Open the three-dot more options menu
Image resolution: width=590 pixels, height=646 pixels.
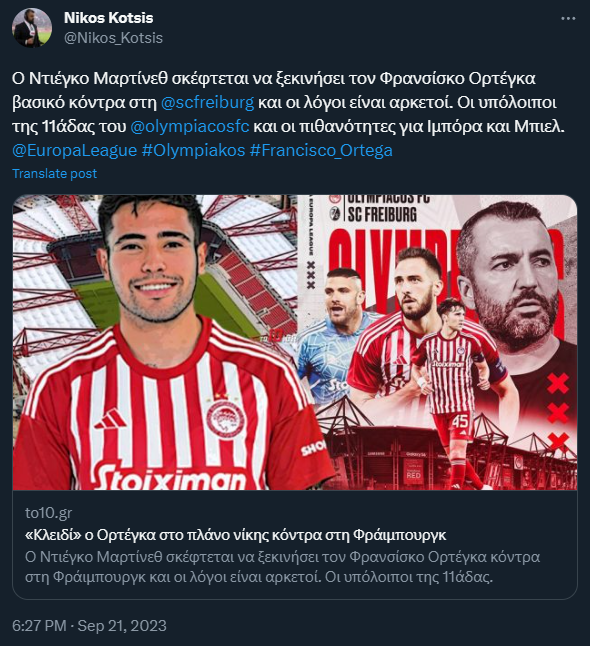point(568,19)
